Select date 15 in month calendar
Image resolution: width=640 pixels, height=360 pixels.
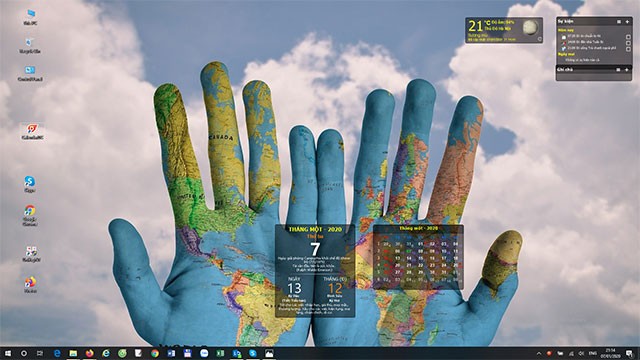(421, 258)
